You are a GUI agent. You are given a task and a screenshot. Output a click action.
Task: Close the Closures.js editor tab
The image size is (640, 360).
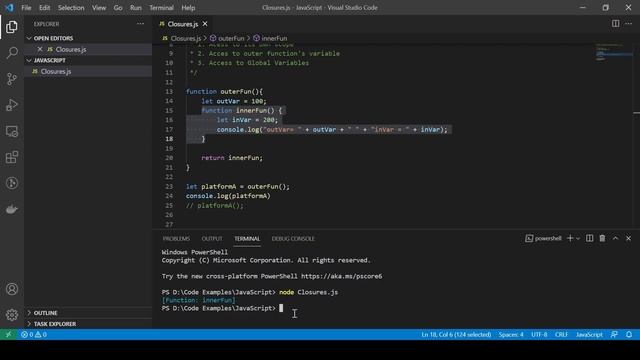[x=205, y=24]
